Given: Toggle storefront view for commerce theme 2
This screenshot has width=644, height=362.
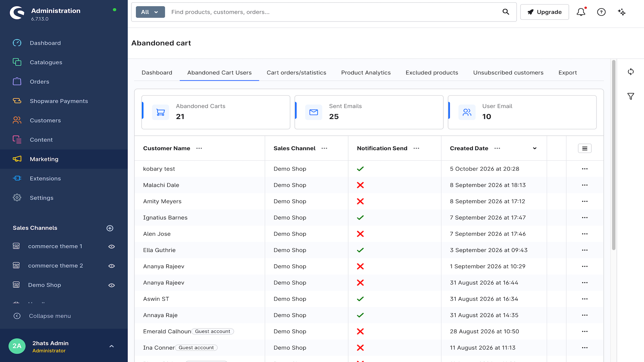Looking at the screenshot, I should pyautogui.click(x=112, y=266).
